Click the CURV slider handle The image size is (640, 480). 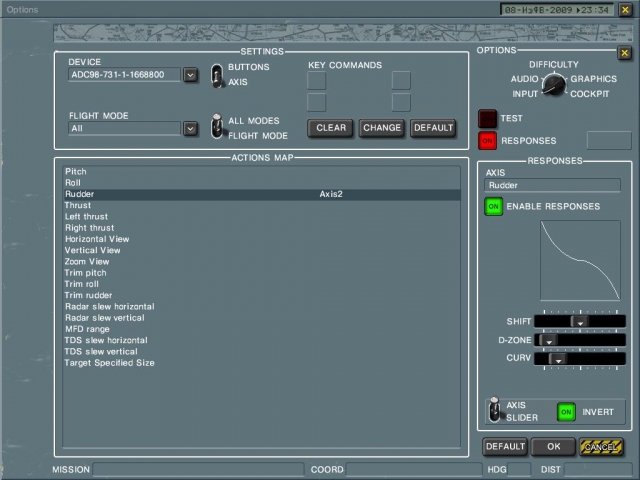(558, 359)
